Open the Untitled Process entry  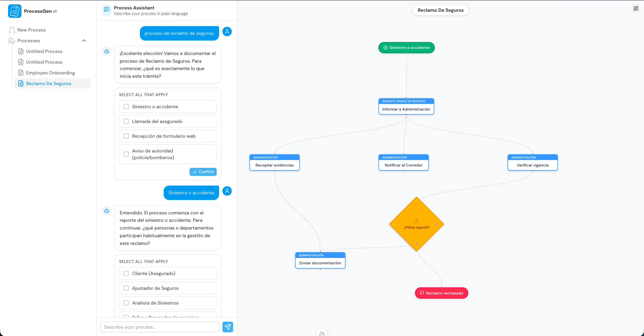(44, 51)
